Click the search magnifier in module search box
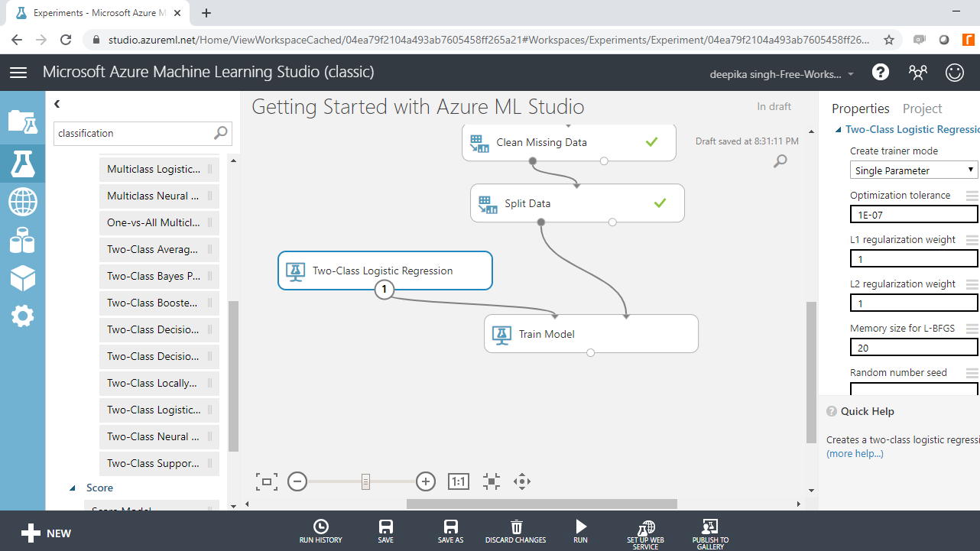This screenshot has height=551, width=980. pos(220,133)
